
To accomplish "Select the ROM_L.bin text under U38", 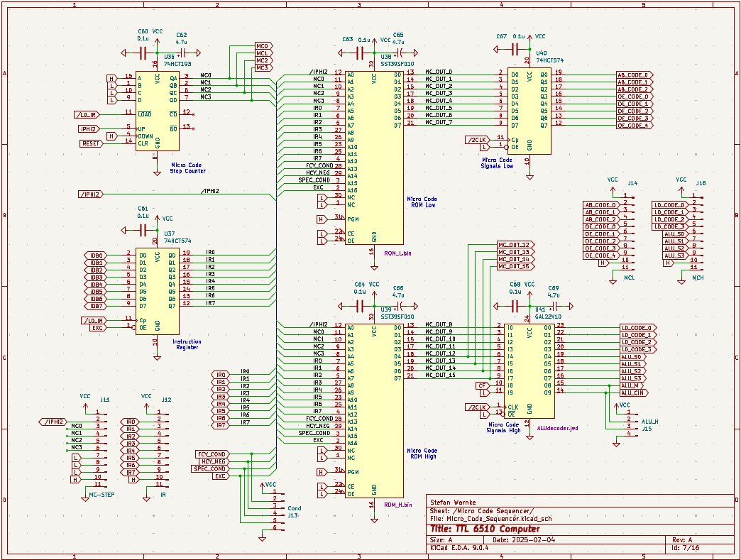I will [x=397, y=253].
